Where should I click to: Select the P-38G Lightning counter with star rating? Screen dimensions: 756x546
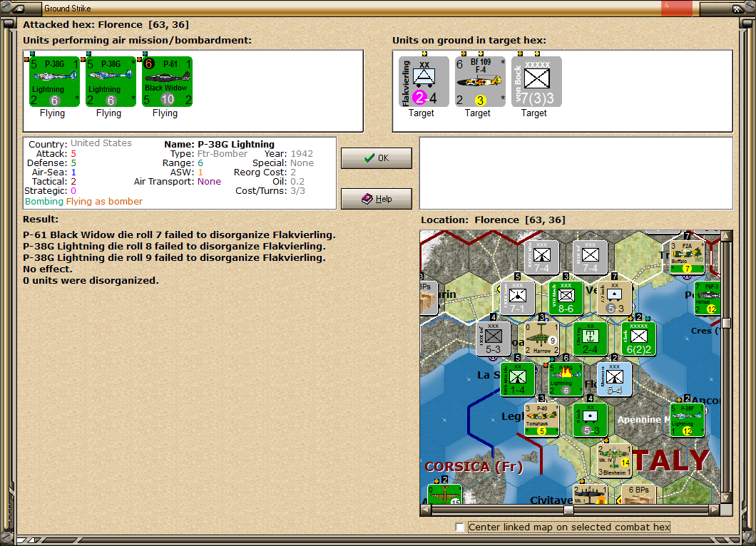pos(111,82)
